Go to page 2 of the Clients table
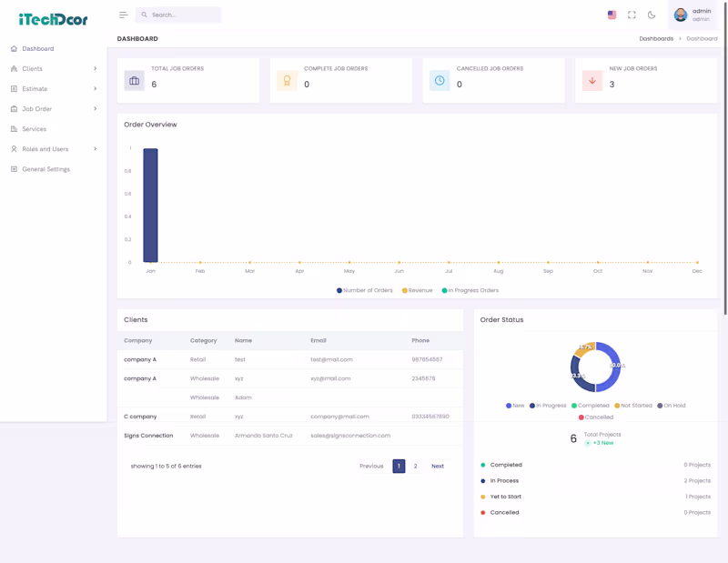 tap(416, 466)
